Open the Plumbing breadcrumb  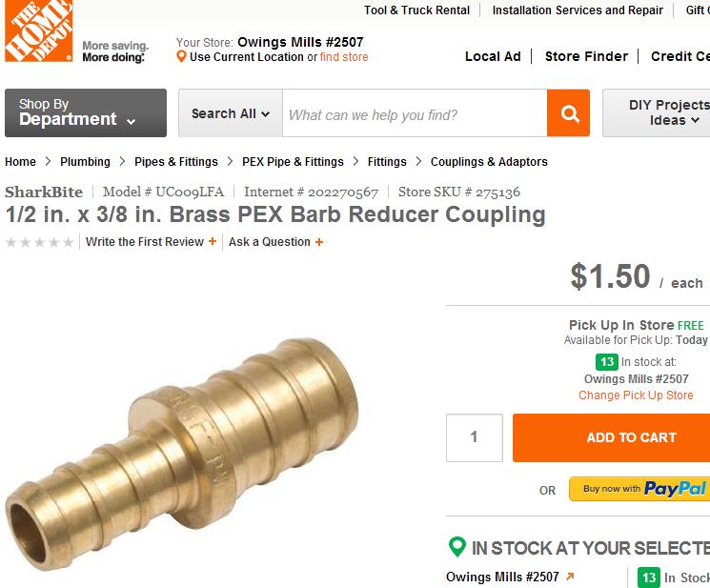point(85,162)
